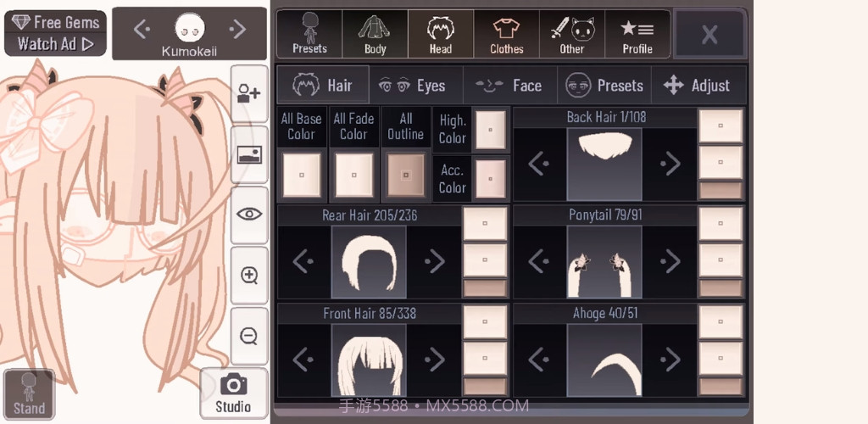
Task: Click the add character icon
Action: (x=249, y=94)
